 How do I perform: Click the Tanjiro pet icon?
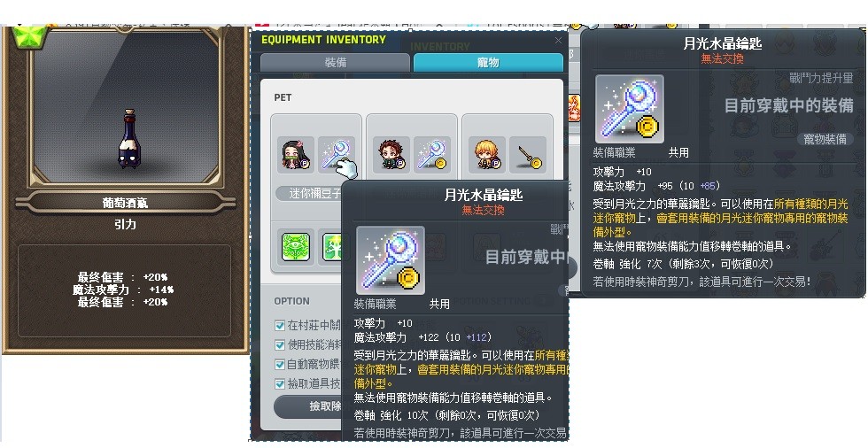391,155
